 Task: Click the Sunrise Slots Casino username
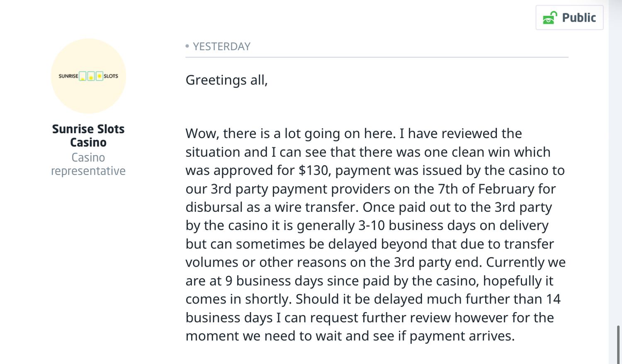[88, 136]
